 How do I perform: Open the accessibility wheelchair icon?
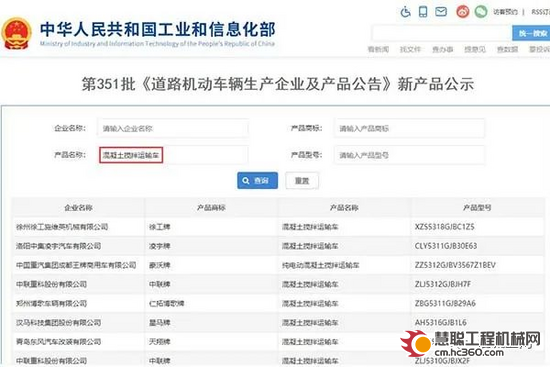[405, 12]
